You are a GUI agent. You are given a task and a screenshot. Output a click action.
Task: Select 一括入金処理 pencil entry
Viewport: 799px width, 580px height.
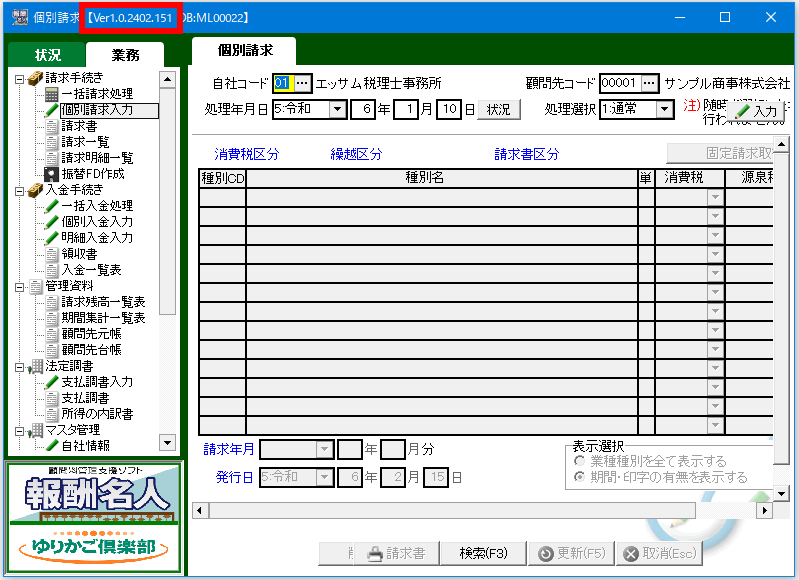point(96,206)
